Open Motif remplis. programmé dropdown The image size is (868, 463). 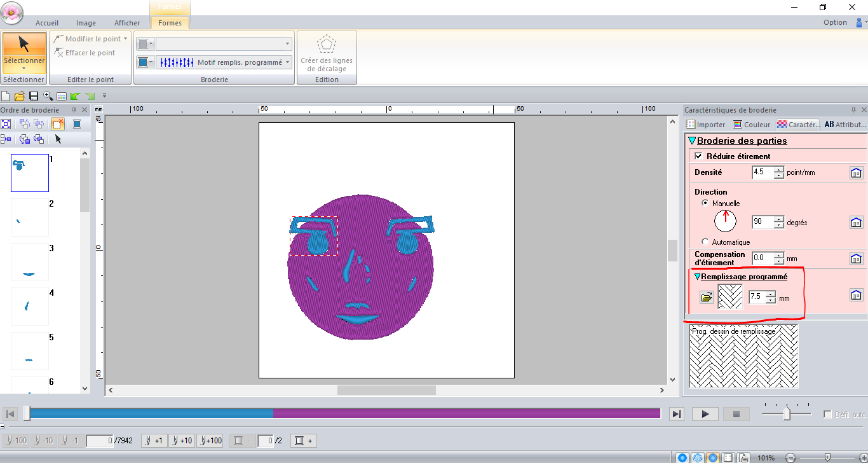tap(287, 62)
